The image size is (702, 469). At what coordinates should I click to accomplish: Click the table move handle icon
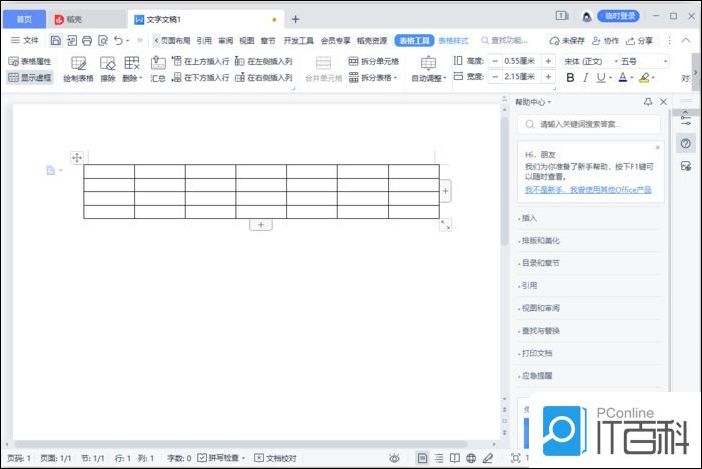(x=76, y=157)
